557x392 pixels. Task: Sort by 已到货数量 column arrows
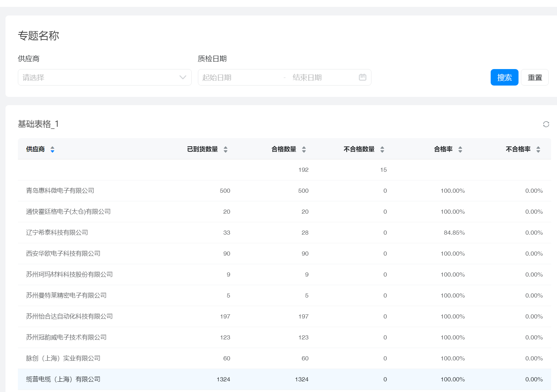(x=226, y=149)
